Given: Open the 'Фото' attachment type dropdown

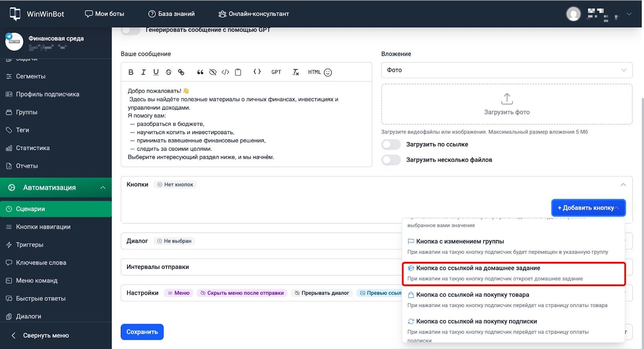Looking at the screenshot, I should click(506, 70).
